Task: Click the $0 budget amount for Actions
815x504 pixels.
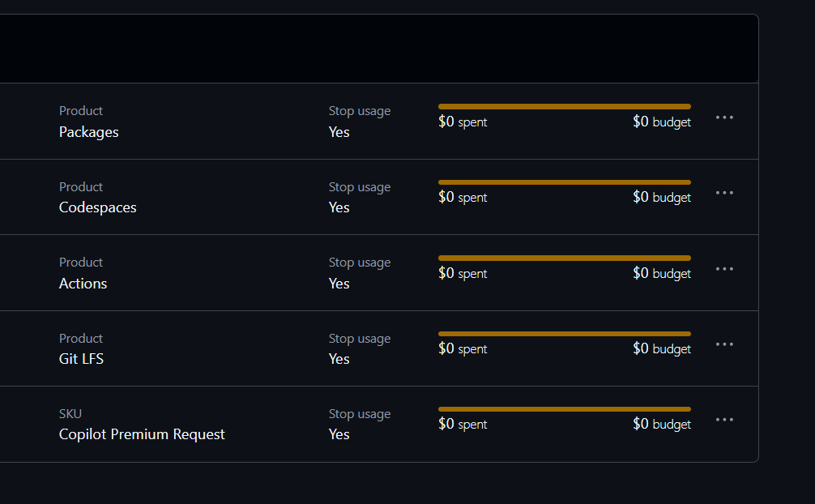Action: pyautogui.click(x=661, y=273)
